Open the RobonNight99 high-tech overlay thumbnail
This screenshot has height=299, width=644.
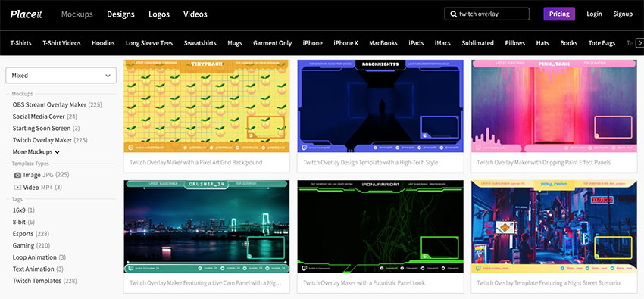tap(380, 106)
